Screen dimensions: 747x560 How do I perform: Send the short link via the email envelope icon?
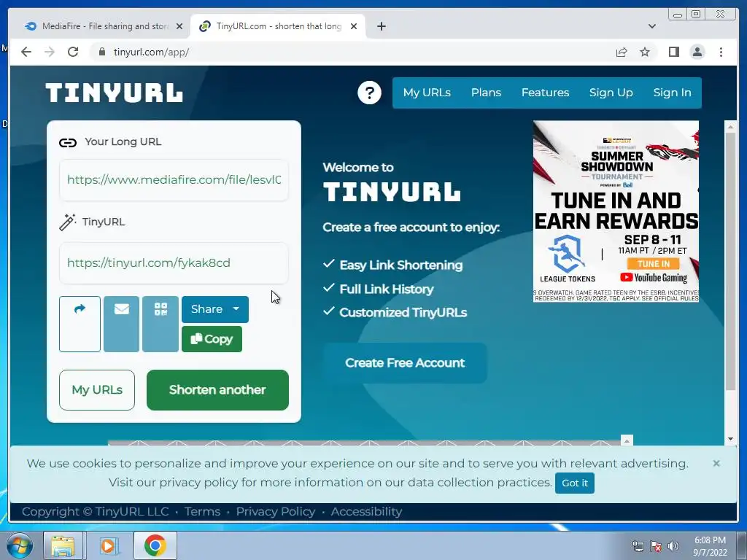click(122, 324)
